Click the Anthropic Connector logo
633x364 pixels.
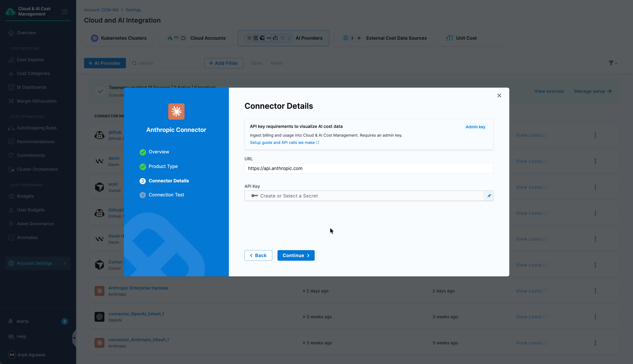(x=176, y=111)
